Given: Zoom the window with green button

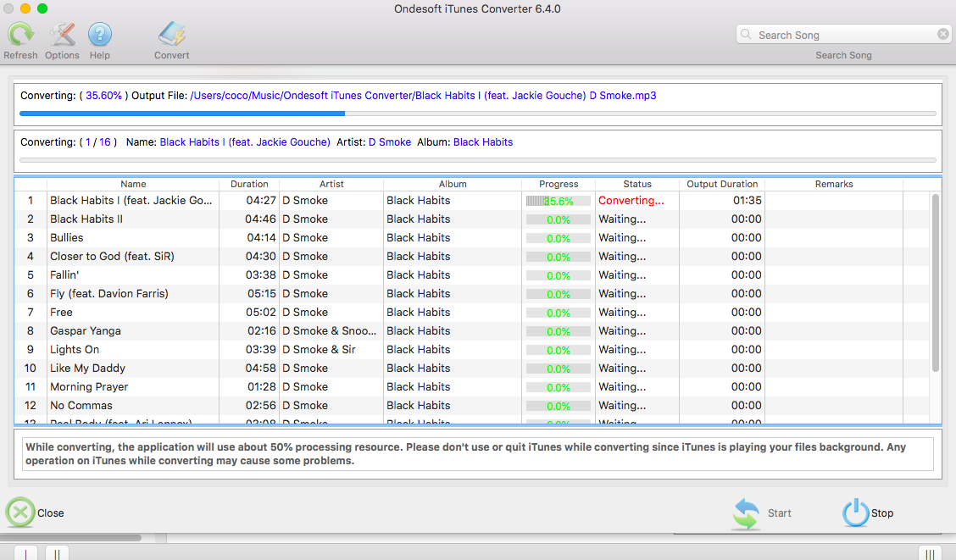Looking at the screenshot, I should point(42,8).
